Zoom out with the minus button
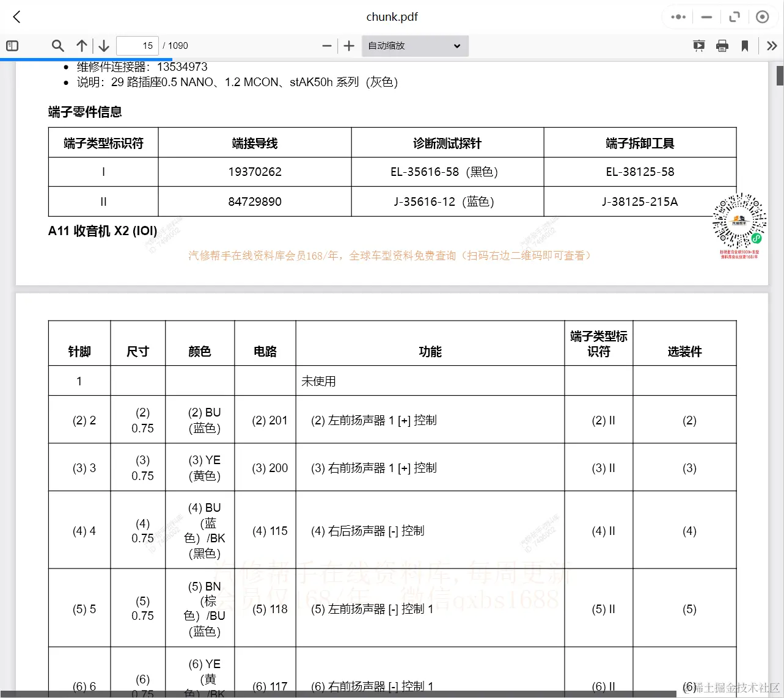The image size is (784, 698). pyautogui.click(x=327, y=46)
